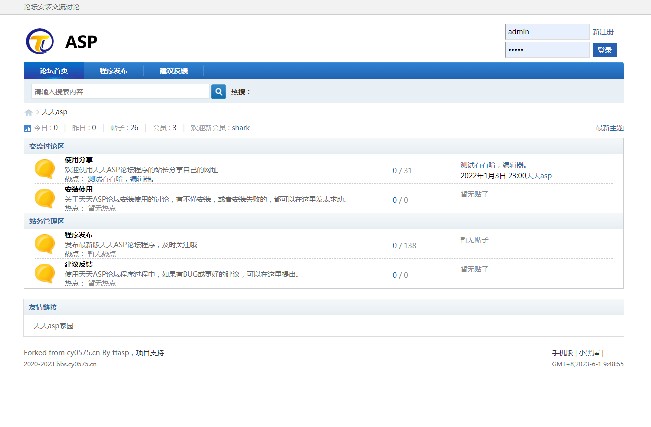Open the mobile version link in footer right
This screenshot has width=651, height=427.
coord(562,353)
